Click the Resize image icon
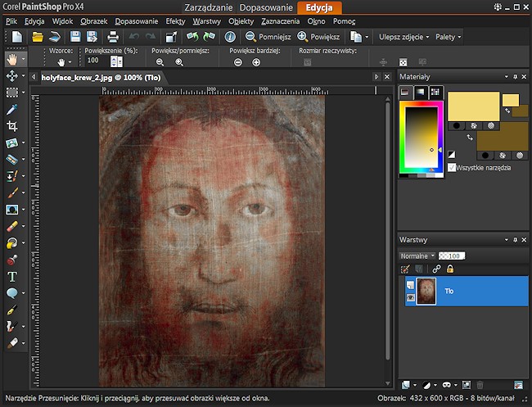Viewport: 532px width, 407px height. click(171, 37)
